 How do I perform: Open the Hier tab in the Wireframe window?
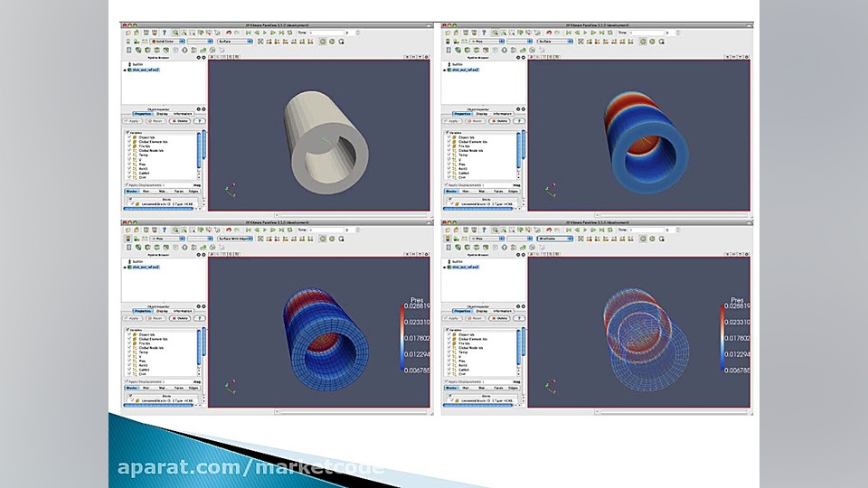click(466, 389)
